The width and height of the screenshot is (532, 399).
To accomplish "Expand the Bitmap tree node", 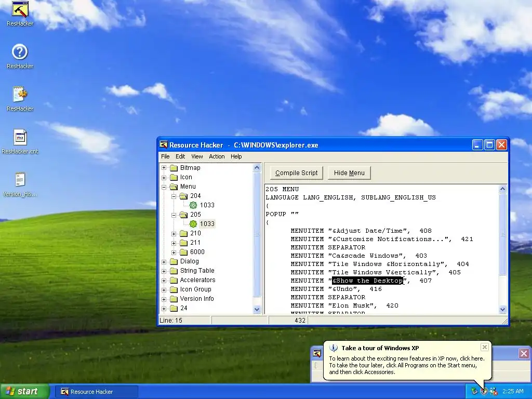I will click(x=164, y=168).
